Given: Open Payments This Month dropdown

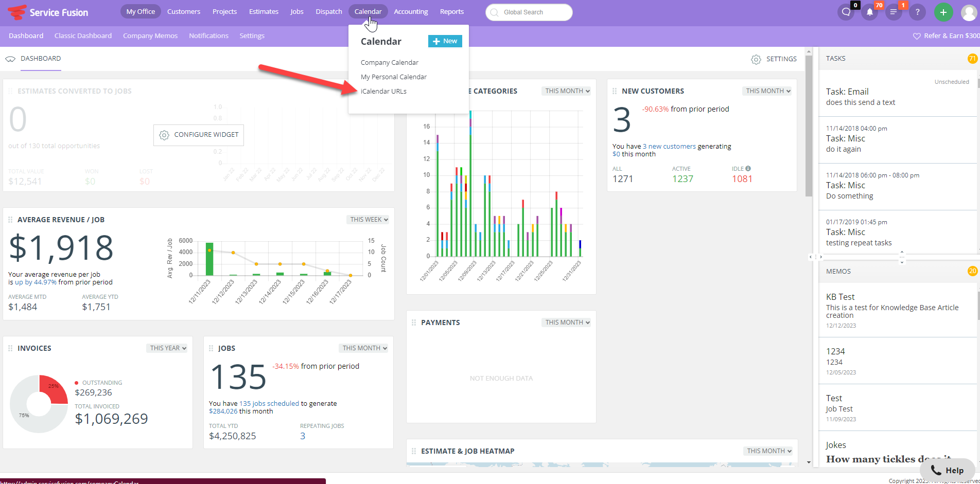Looking at the screenshot, I should (567, 322).
